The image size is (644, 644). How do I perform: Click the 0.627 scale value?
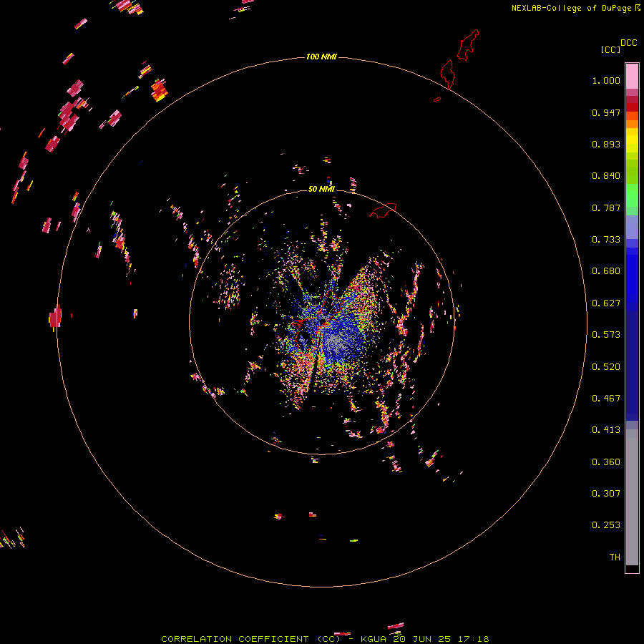pos(606,303)
